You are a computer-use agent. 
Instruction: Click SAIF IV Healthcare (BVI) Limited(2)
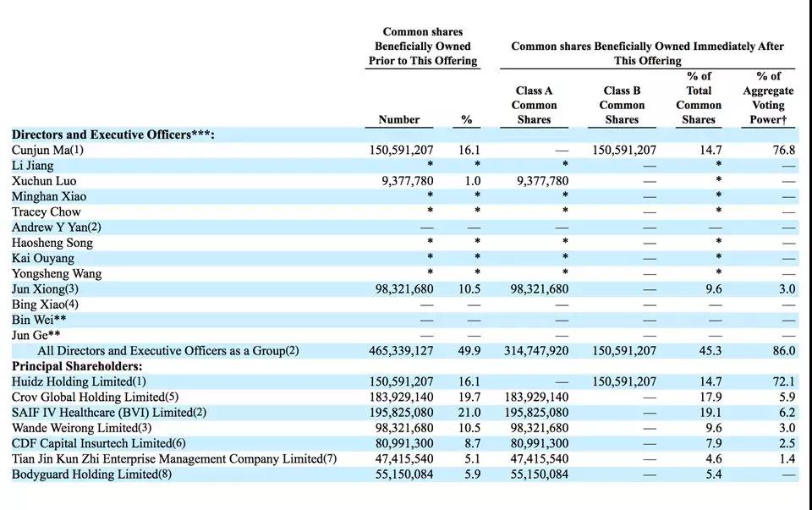click(x=109, y=413)
